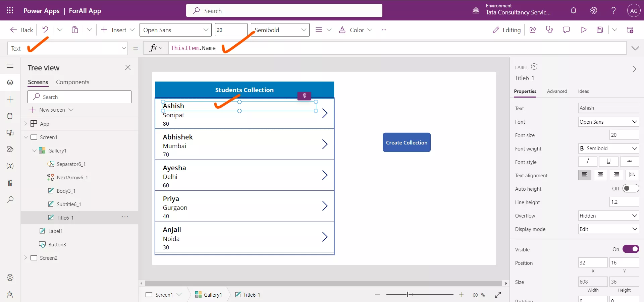
Task: Open the Display mode Edit dropdown
Action: click(x=608, y=229)
